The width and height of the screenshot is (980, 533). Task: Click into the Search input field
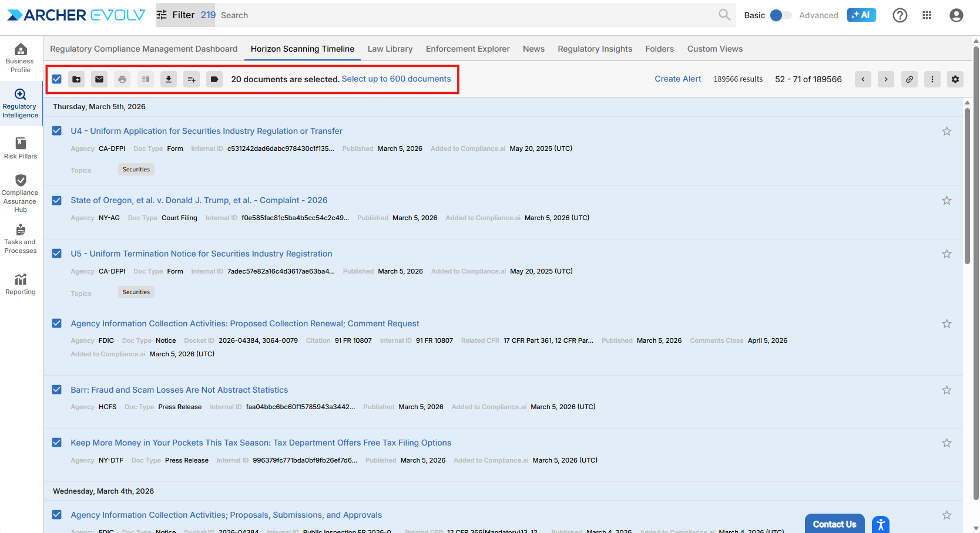pos(464,15)
